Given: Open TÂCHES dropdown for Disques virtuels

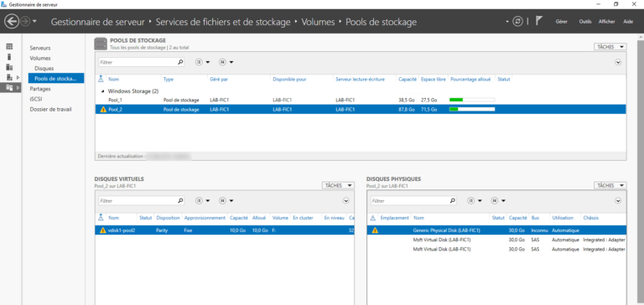Looking at the screenshot, I should click(338, 185).
